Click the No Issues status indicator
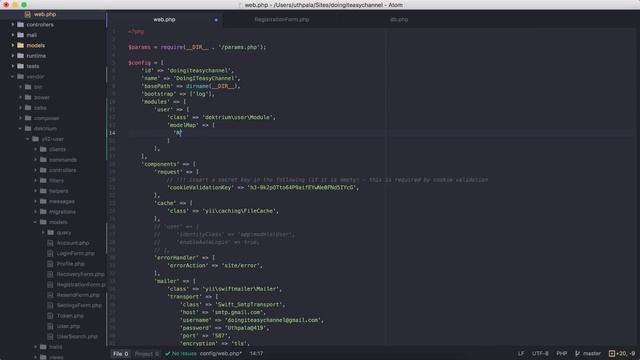 [181, 353]
